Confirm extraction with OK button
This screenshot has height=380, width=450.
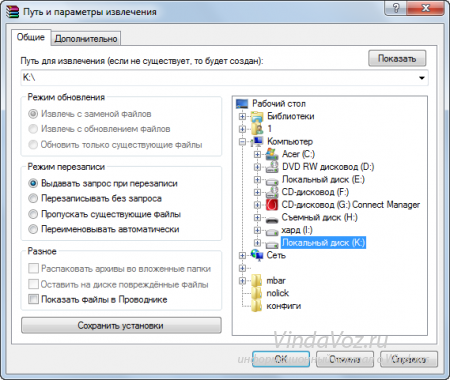[281, 359]
